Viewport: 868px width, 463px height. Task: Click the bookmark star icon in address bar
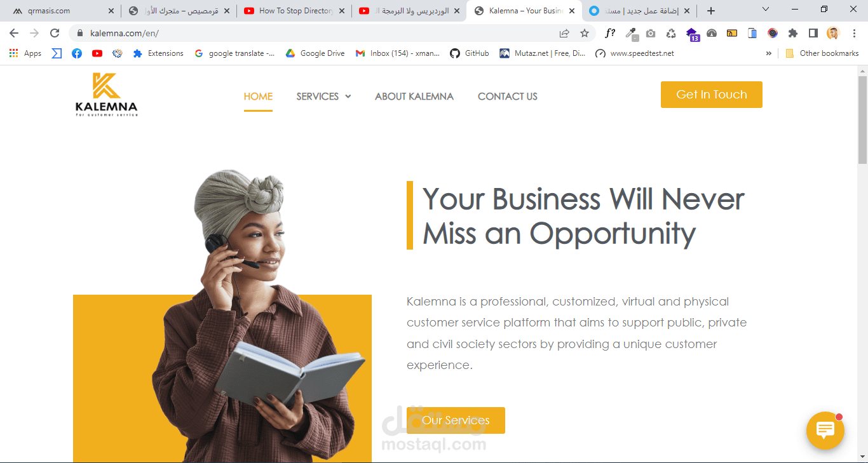point(585,33)
